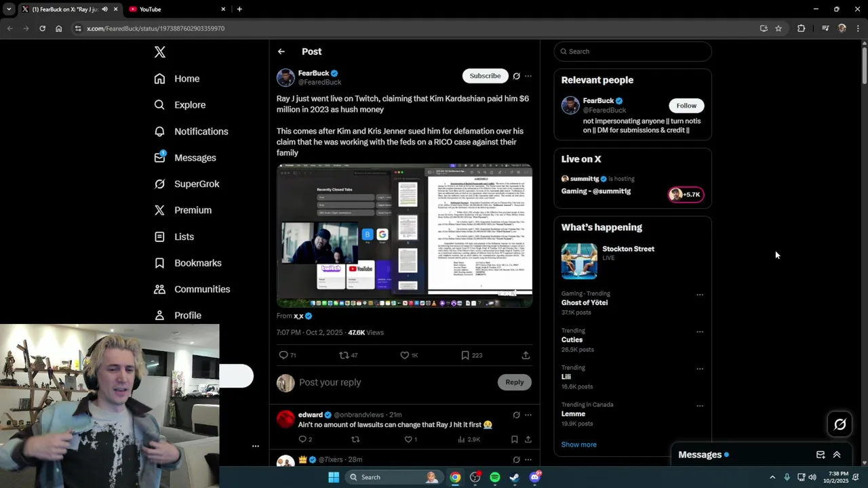Open Lists in the sidebar
The image size is (868, 488).
pos(174,237)
